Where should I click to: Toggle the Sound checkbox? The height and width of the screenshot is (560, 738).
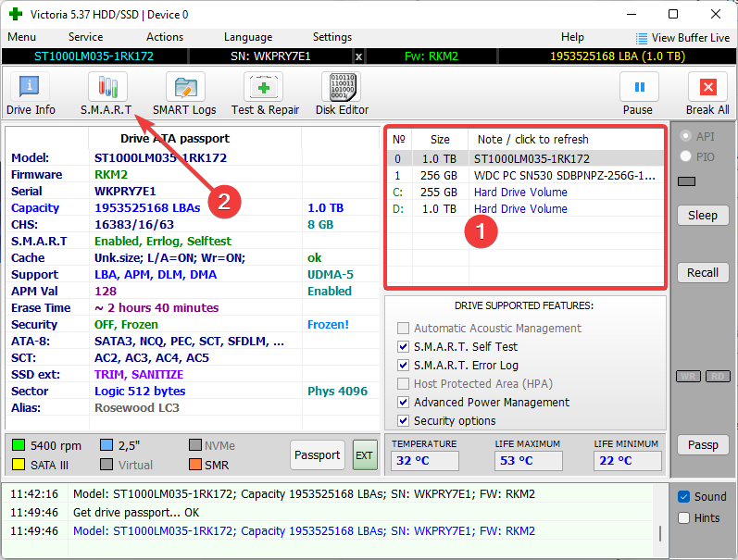point(684,496)
